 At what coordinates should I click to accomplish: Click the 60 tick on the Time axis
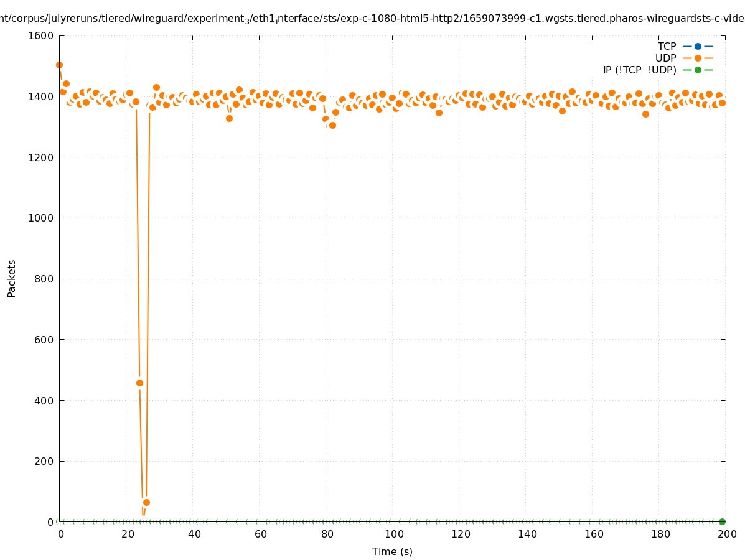(x=260, y=534)
